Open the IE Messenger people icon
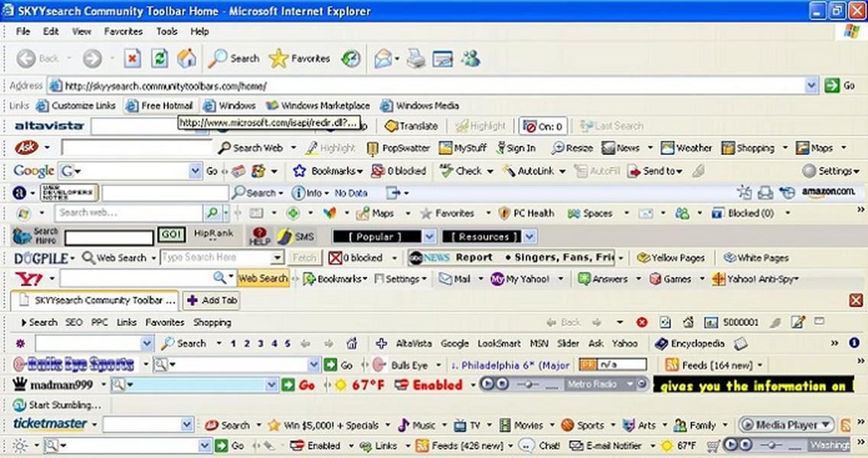Screen dimensions: 868x458 [471, 58]
